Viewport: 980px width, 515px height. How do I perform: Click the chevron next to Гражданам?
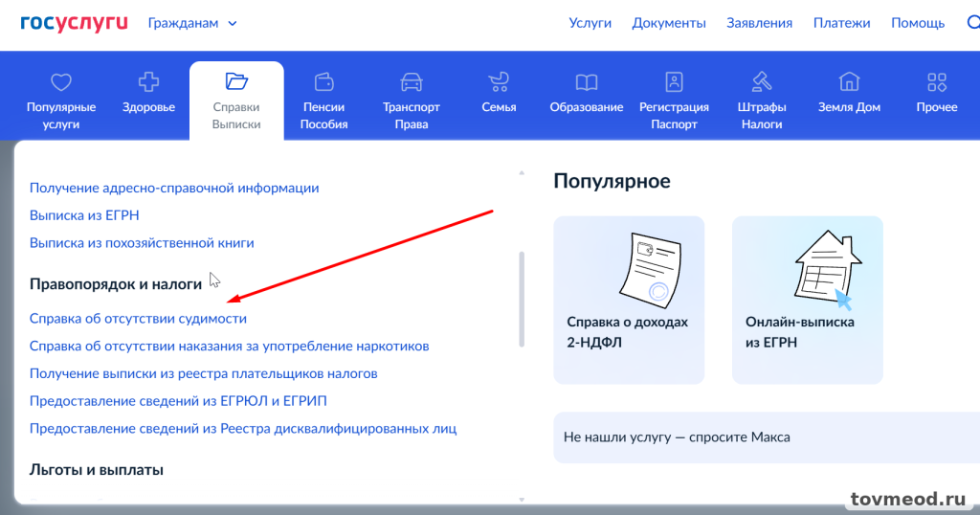point(233,24)
